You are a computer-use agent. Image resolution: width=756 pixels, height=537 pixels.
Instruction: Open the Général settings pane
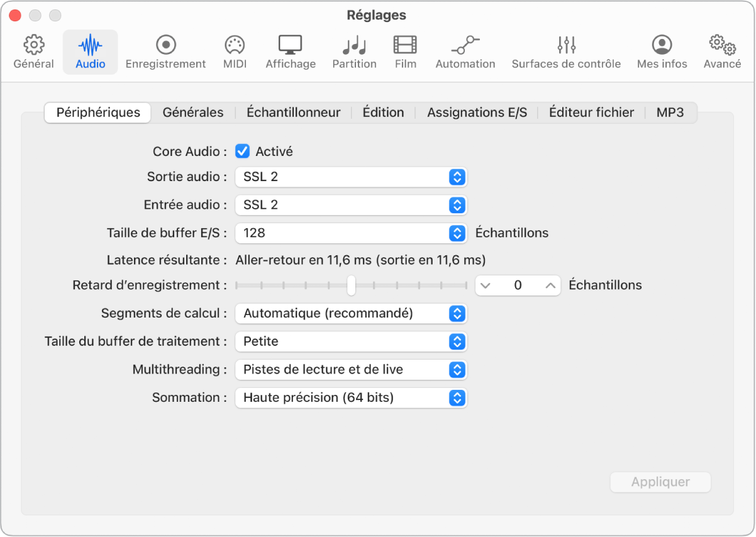(33, 51)
